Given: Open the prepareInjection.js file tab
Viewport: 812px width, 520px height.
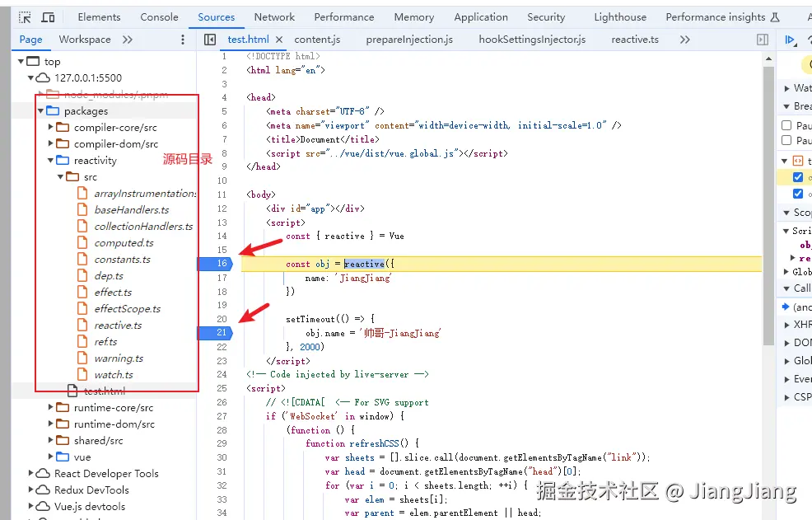Looking at the screenshot, I should [409, 40].
